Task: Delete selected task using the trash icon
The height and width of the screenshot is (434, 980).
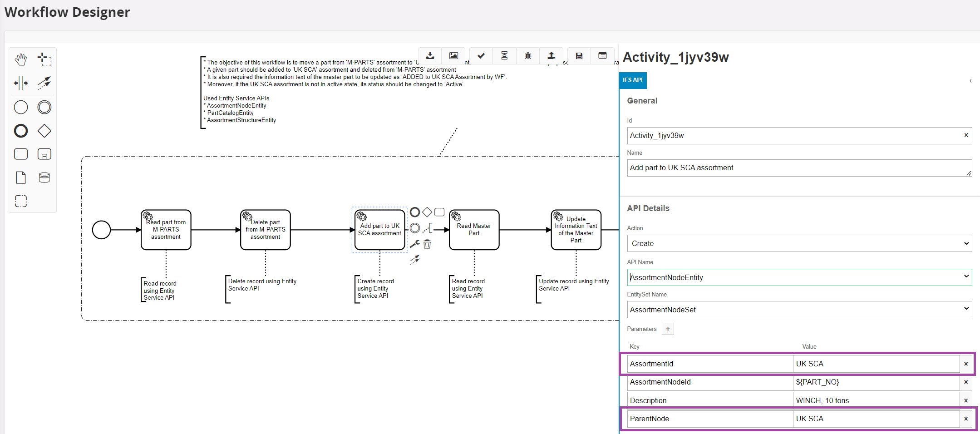Action: point(427,245)
